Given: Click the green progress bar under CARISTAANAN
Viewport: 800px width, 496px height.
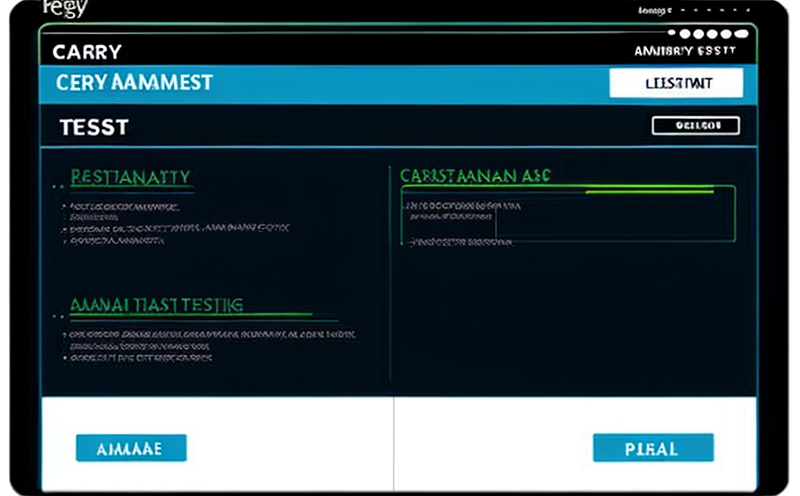Looking at the screenshot, I should 649,192.
